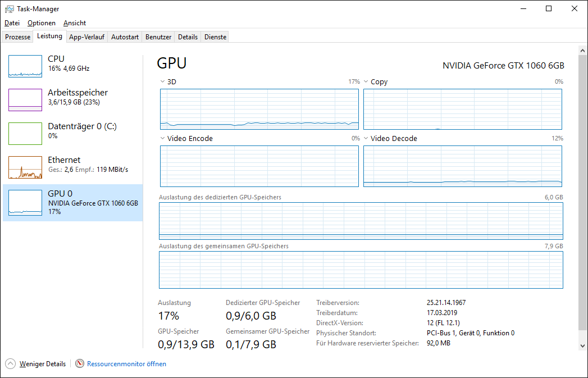Open the Video Encode graph dropdown

point(162,139)
